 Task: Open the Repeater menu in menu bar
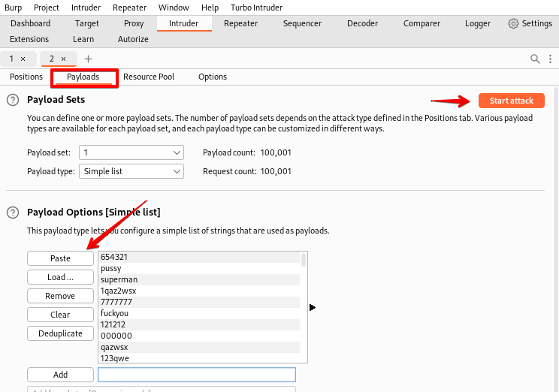(129, 8)
